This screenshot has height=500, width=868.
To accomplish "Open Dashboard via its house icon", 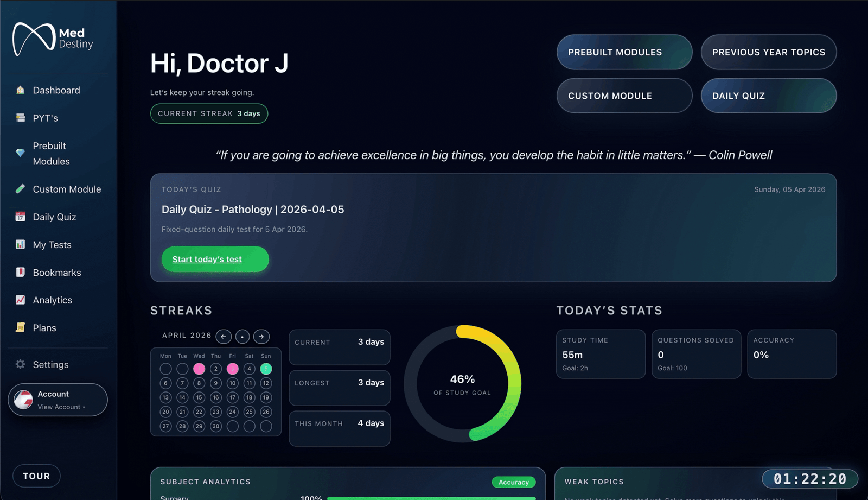I will click(20, 90).
